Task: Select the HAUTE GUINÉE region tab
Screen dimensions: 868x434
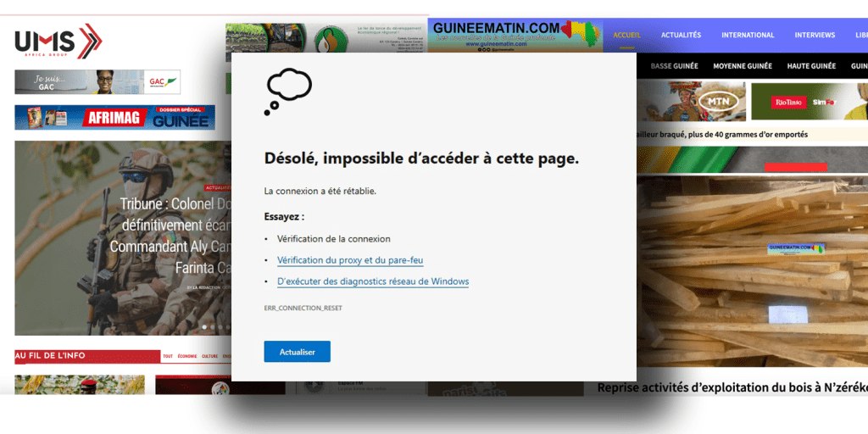Action: pos(811,66)
